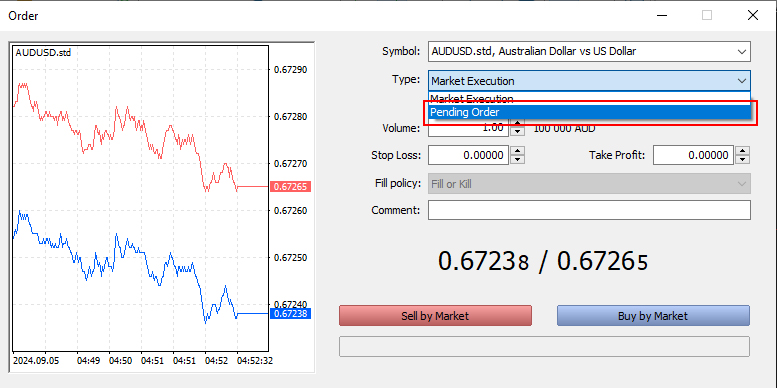
Task: Increase the Volume with up arrow
Action: (x=517, y=124)
